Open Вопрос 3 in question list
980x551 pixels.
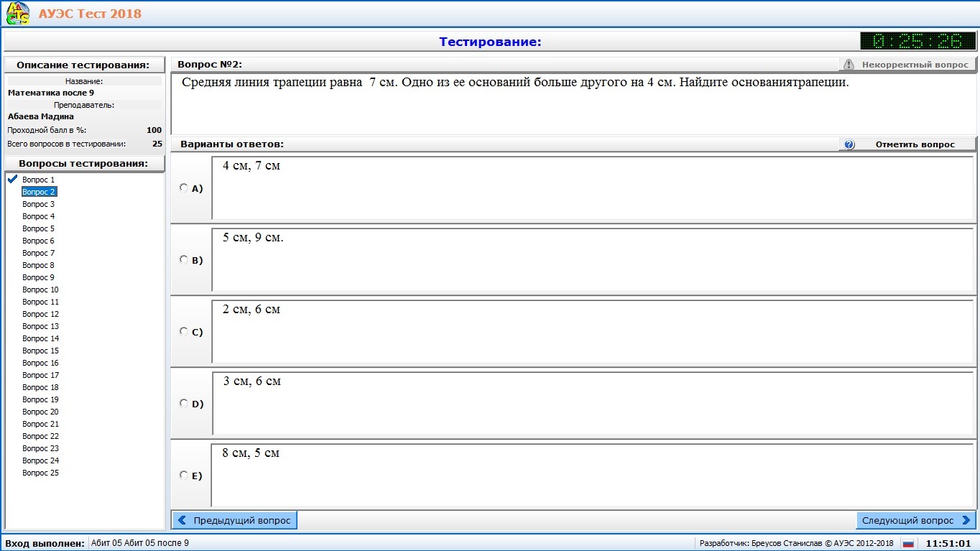click(x=38, y=204)
